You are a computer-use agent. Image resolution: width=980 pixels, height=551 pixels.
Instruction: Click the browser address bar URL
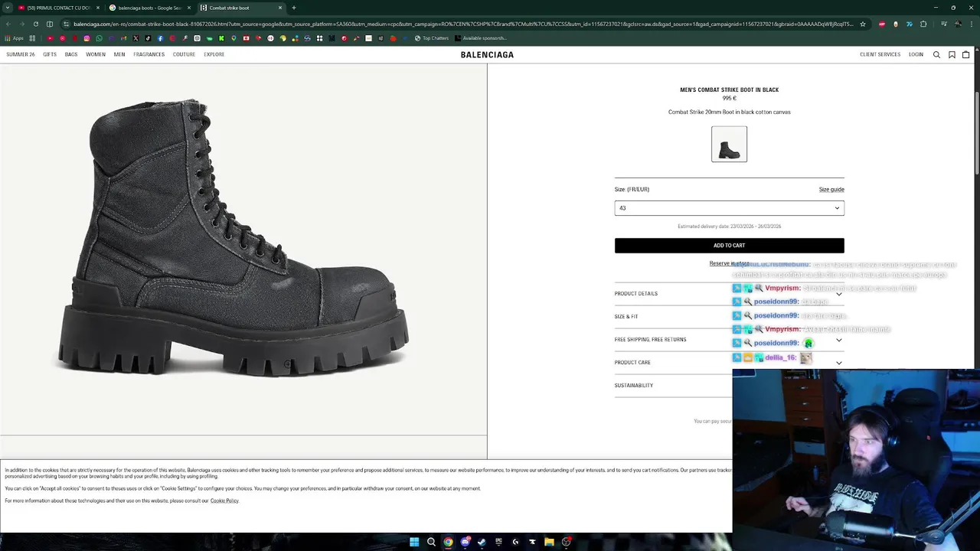(x=463, y=24)
